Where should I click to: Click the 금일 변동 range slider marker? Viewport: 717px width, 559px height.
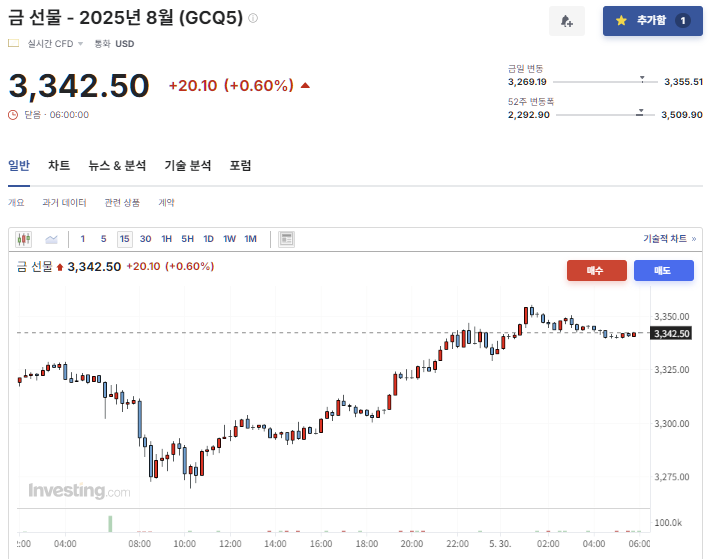[x=642, y=79]
